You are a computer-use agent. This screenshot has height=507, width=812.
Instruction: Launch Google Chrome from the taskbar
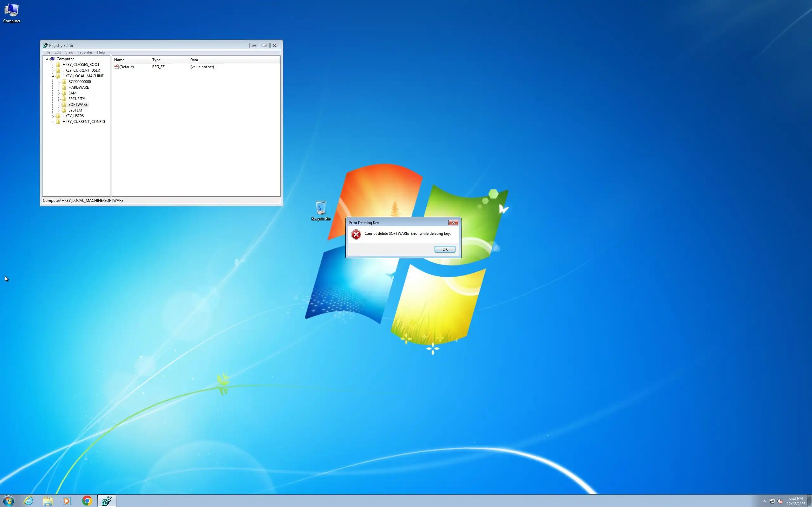(x=87, y=501)
